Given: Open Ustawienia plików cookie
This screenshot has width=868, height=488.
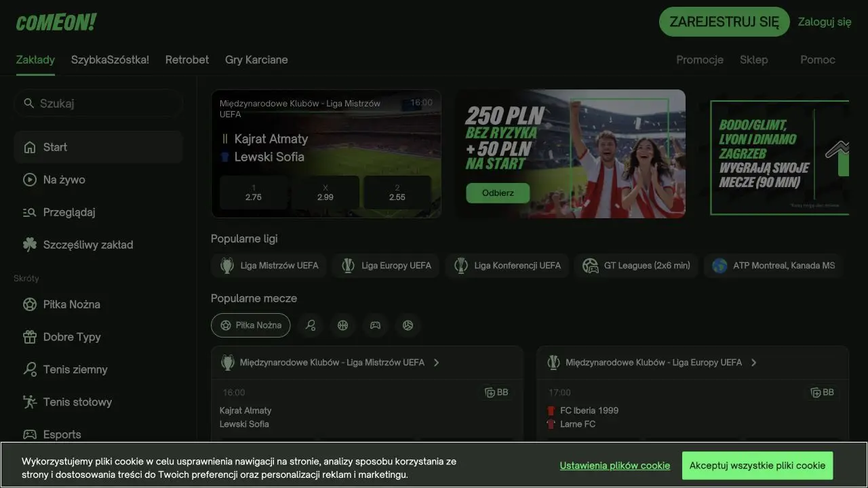Looking at the screenshot, I should tap(615, 466).
